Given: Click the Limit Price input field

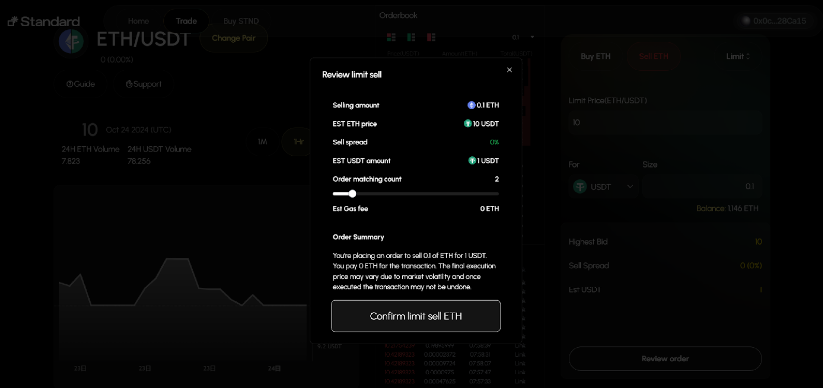Looking at the screenshot, I should (665, 122).
